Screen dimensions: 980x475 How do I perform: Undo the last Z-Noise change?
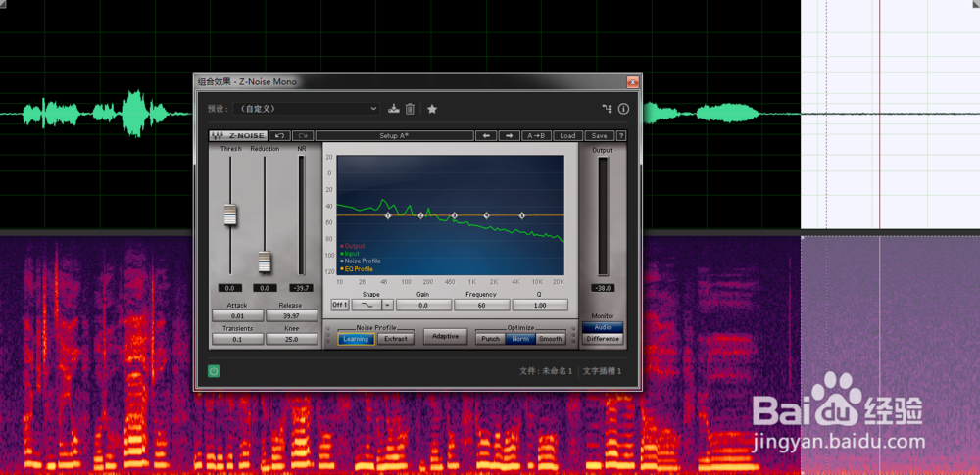point(280,135)
